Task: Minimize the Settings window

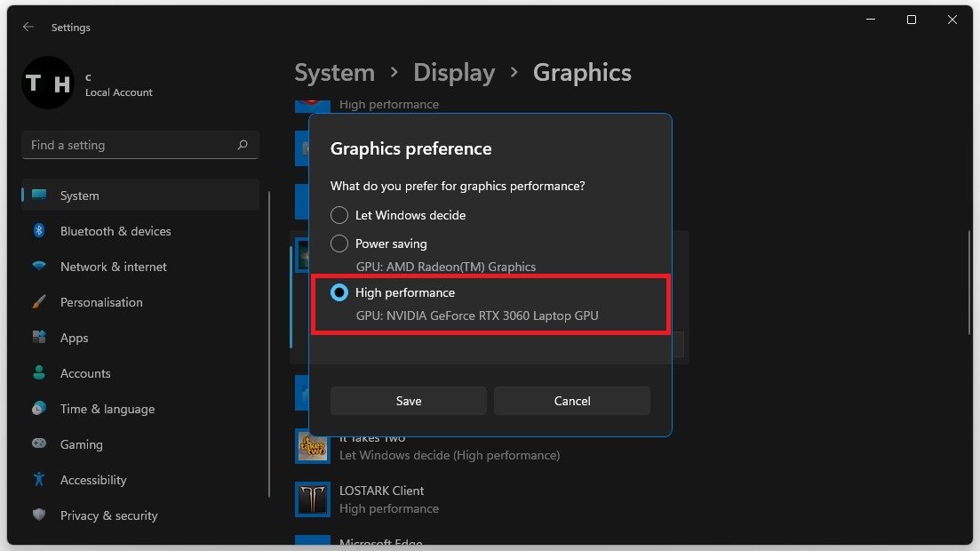Action: point(871,20)
